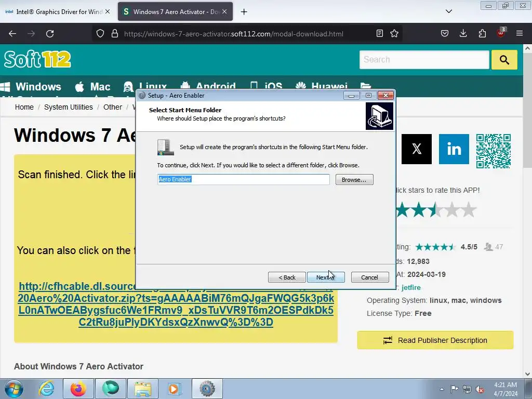This screenshot has height=399, width=532.
Task: Switch to Intel Graphics Driver tab
Action: click(x=58, y=12)
